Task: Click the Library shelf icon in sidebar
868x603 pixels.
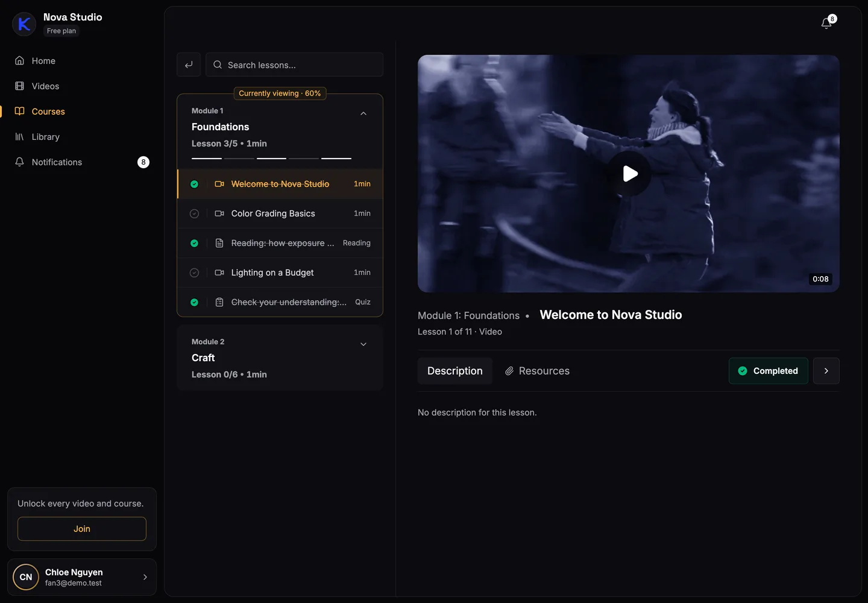Action: [19, 137]
